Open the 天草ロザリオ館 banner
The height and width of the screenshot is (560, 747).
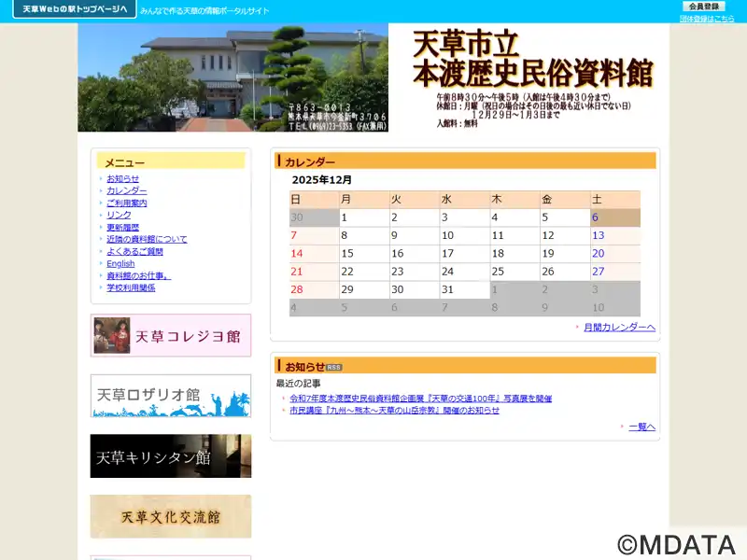tap(171, 396)
